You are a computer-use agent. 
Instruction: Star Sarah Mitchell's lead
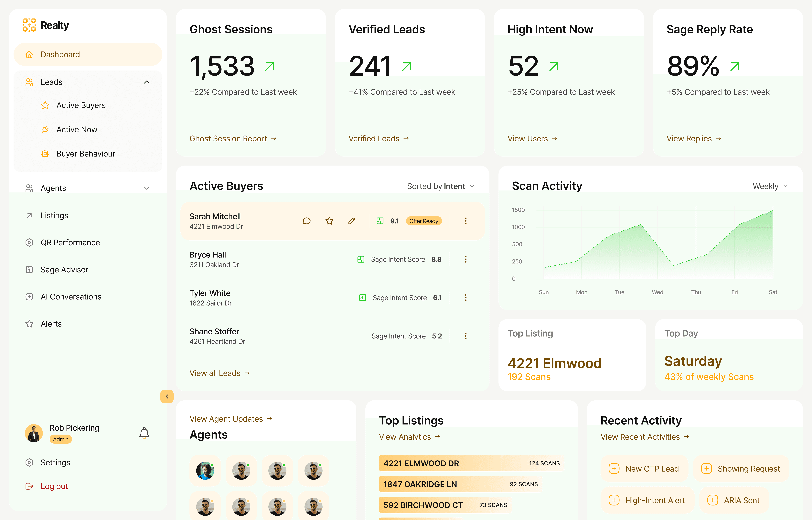(x=329, y=221)
